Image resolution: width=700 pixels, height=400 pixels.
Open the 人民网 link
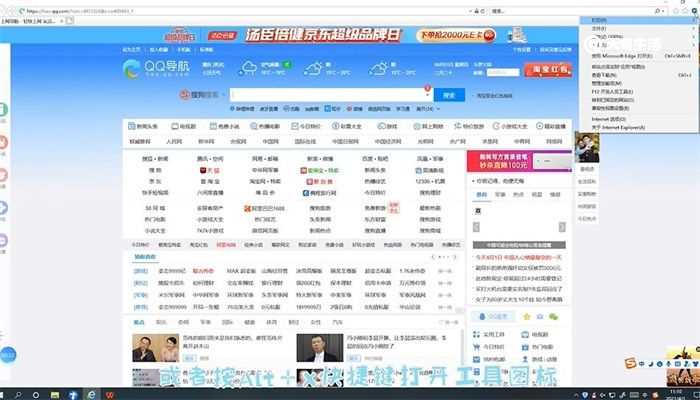click(174, 142)
